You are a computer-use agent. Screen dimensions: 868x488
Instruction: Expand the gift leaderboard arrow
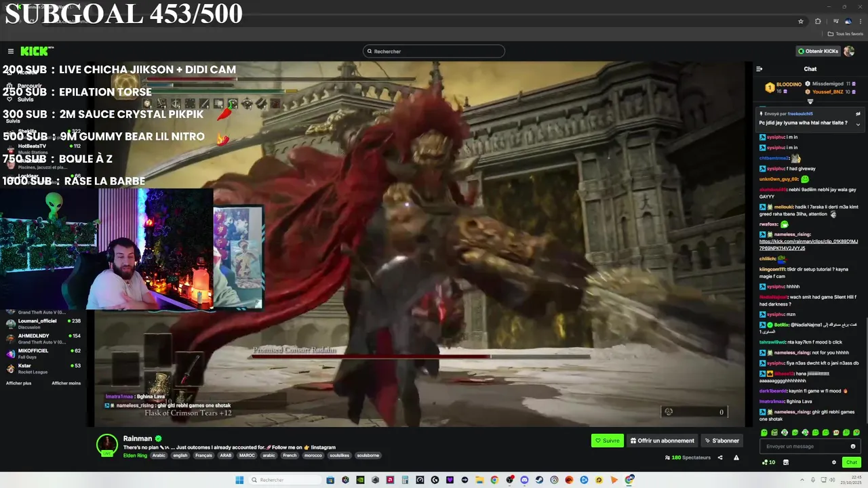pos(810,102)
